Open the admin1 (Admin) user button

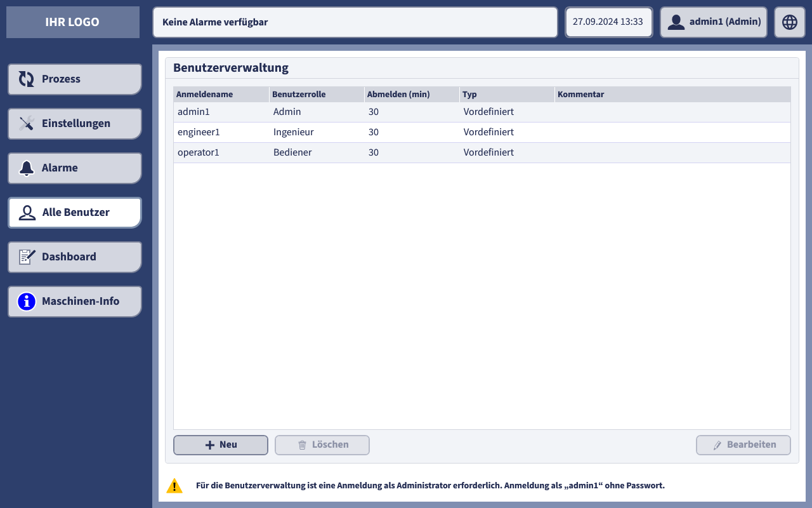click(x=714, y=22)
